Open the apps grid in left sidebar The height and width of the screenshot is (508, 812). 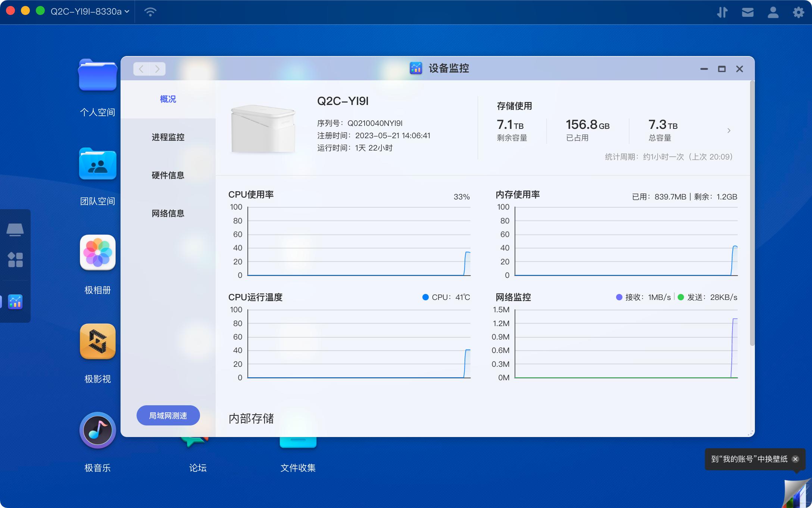point(15,259)
